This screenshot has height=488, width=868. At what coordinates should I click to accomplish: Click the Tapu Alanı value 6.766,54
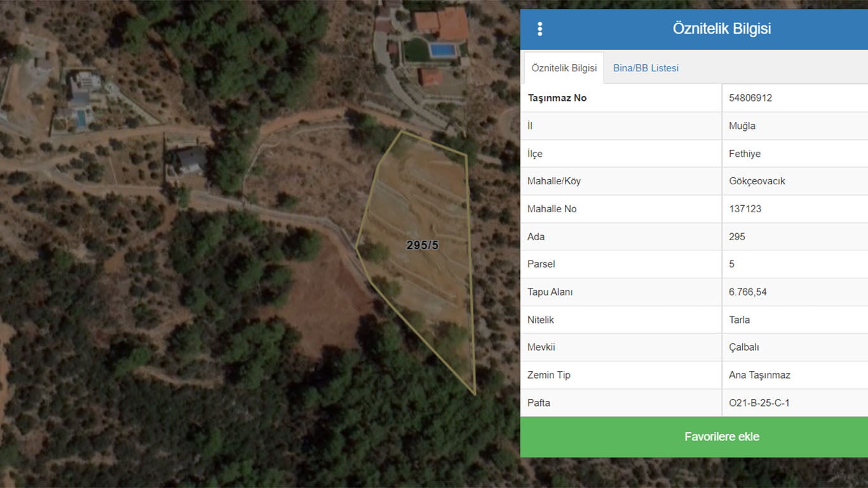[x=749, y=292]
